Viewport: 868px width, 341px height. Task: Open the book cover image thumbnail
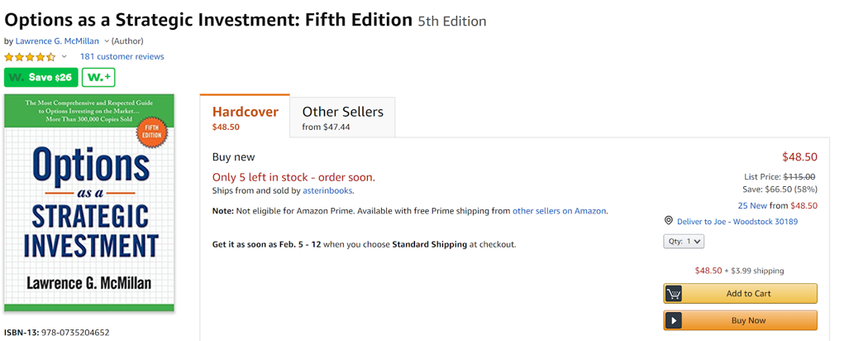(89, 203)
